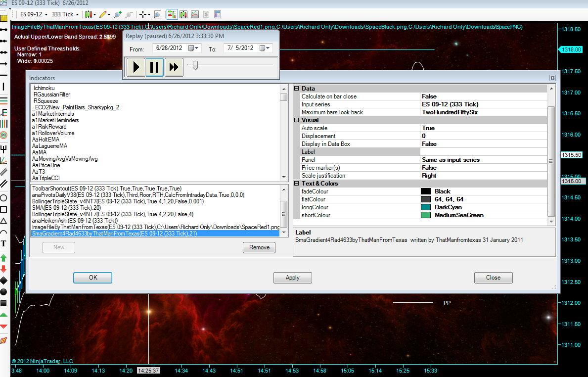Viewport: 588px width, 377px height.
Task: Click the zoom in magnifier icon
Action: (118, 15)
